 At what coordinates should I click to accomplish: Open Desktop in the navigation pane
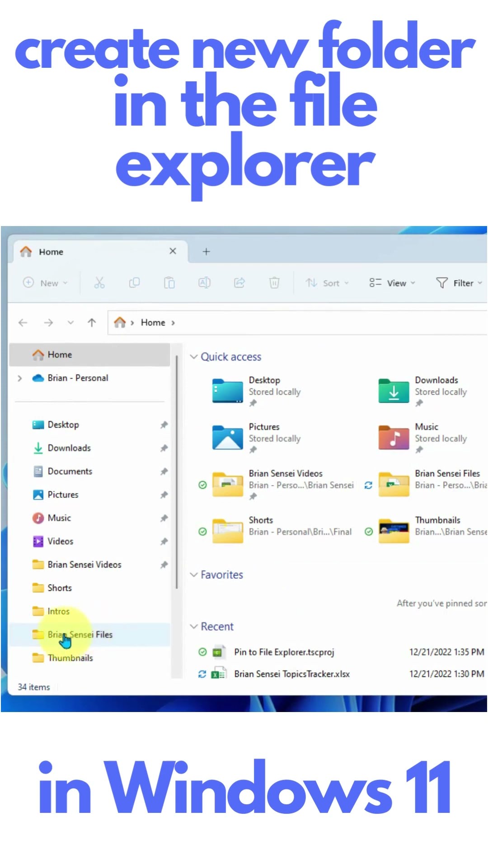(63, 425)
